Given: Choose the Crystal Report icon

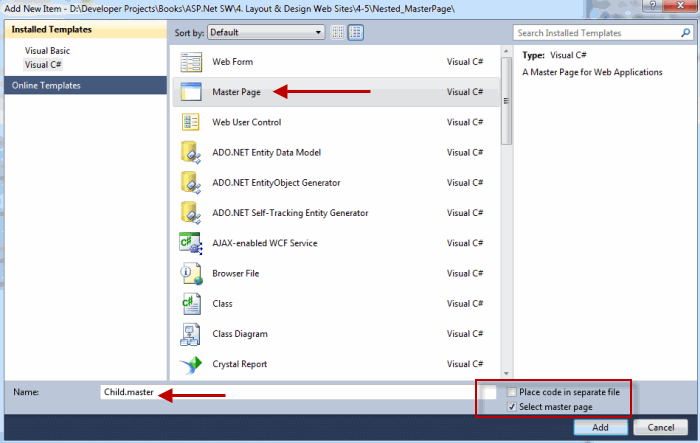Looking at the screenshot, I should pos(191,364).
